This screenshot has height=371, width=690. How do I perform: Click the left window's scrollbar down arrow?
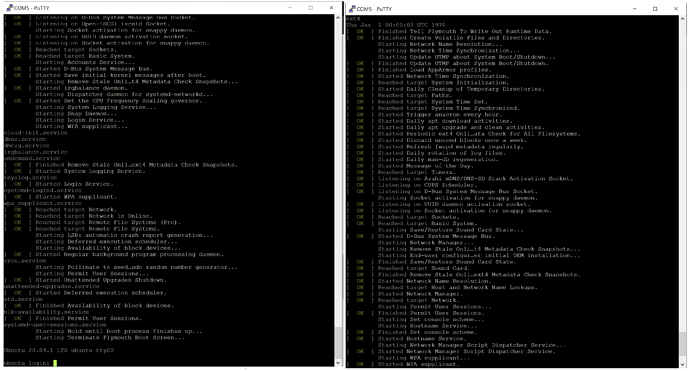[x=338, y=363]
